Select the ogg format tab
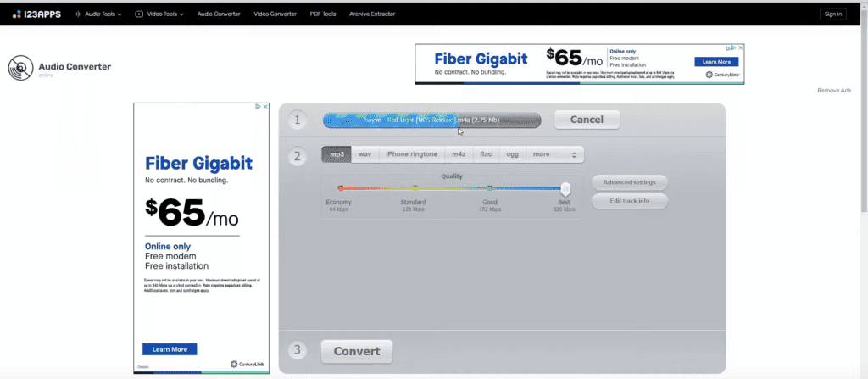 (513, 154)
